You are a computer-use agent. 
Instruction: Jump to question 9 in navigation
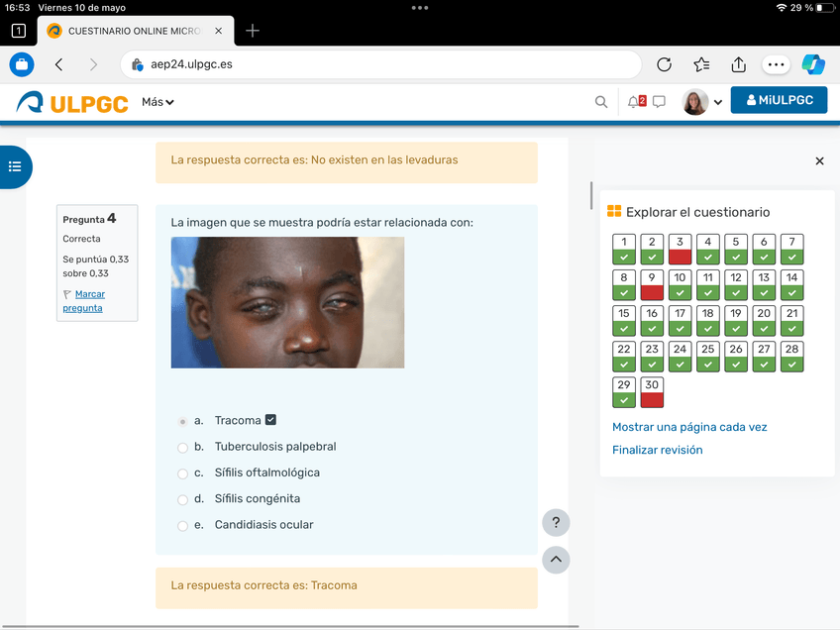tap(652, 285)
